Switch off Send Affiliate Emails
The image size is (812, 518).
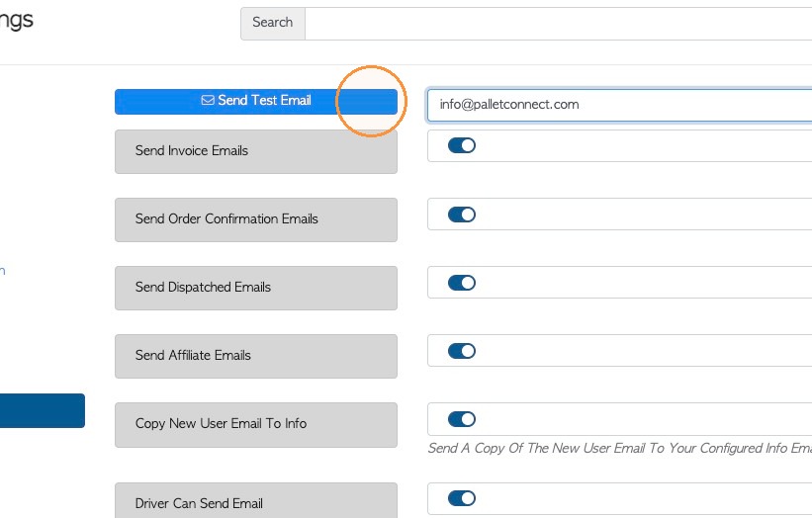tap(462, 351)
